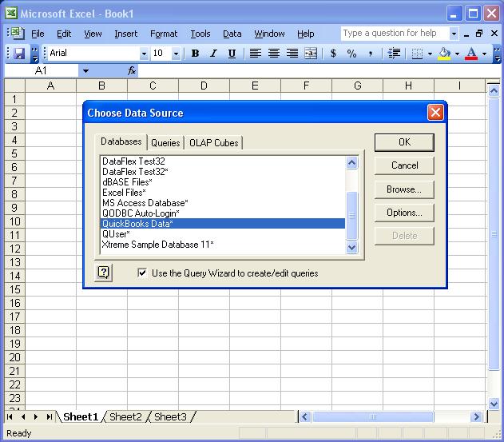Click the Options... button

(x=404, y=213)
